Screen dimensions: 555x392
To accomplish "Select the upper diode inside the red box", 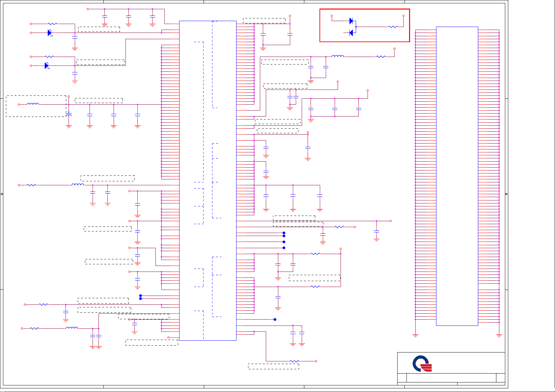I will [351, 21].
